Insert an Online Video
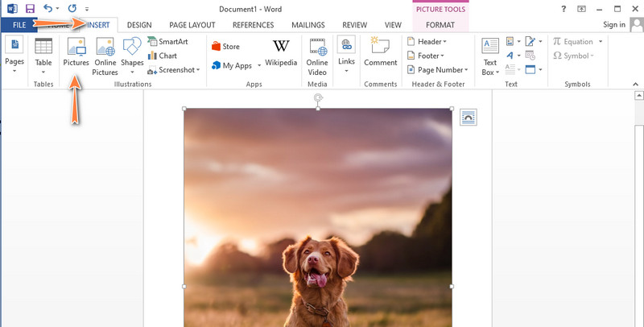644x327 pixels. [x=317, y=55]
